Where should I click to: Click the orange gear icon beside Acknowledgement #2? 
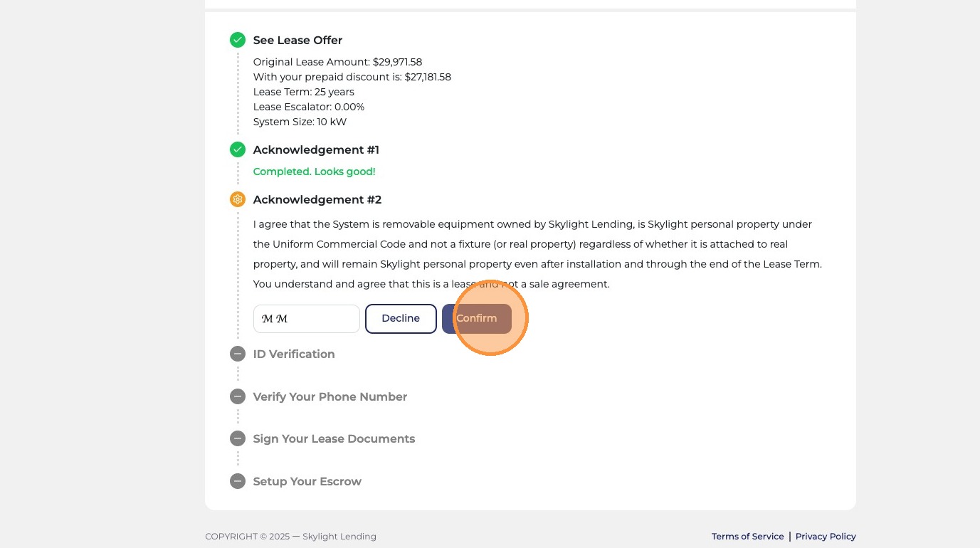click(238, 199)
